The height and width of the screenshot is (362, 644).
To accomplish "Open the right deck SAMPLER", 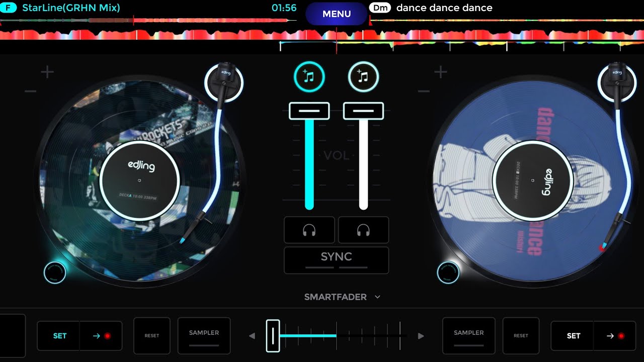I will [469, 335].
